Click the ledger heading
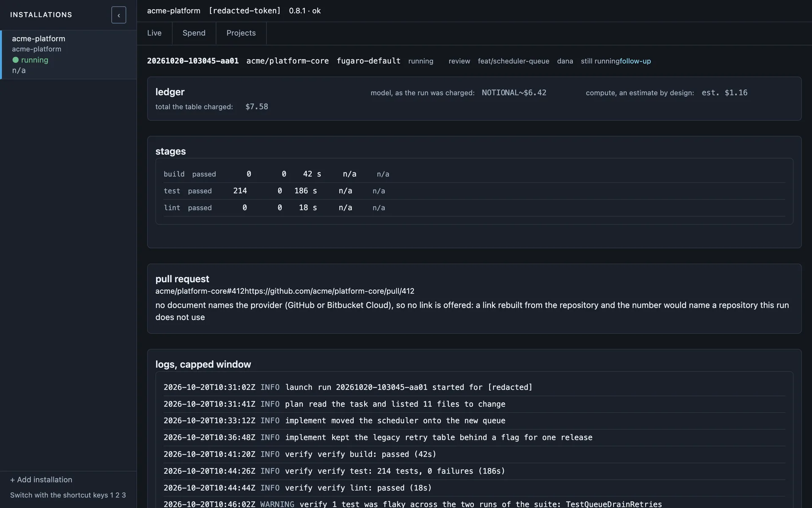812x508 pixels. [170, 92]
